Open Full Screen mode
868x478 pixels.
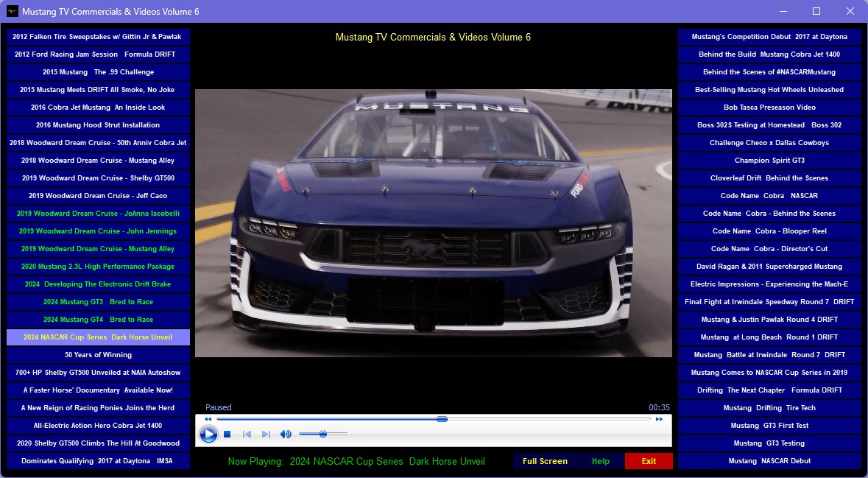(545, 461)
